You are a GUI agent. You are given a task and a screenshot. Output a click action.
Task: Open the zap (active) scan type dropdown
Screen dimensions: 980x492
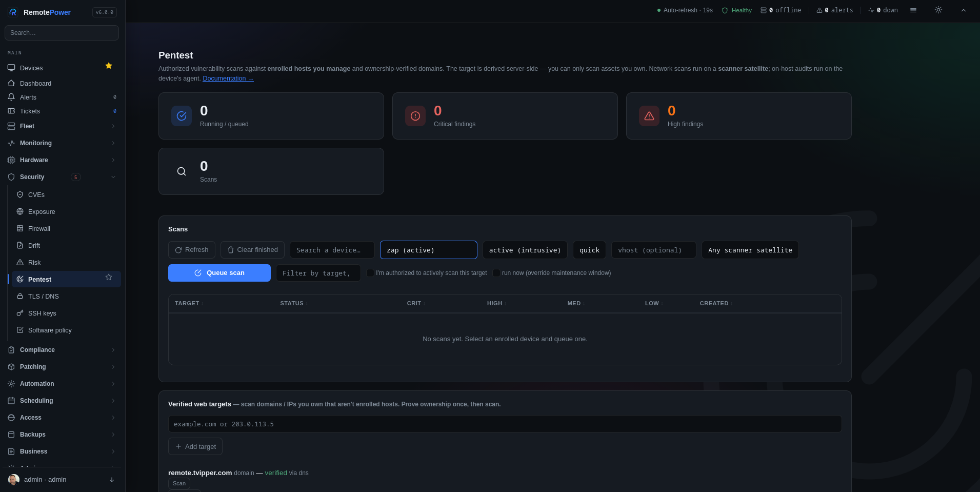(x=429, y=250)
